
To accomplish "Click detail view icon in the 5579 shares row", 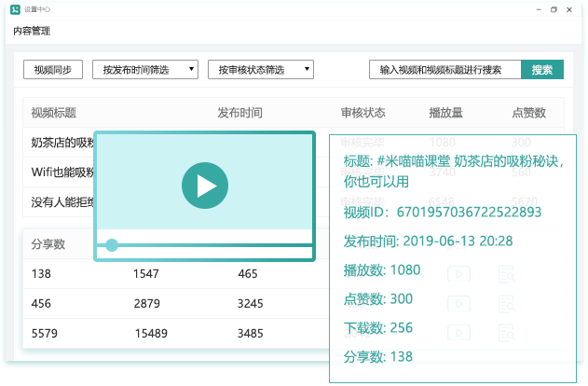I will (x=507, y=333).
